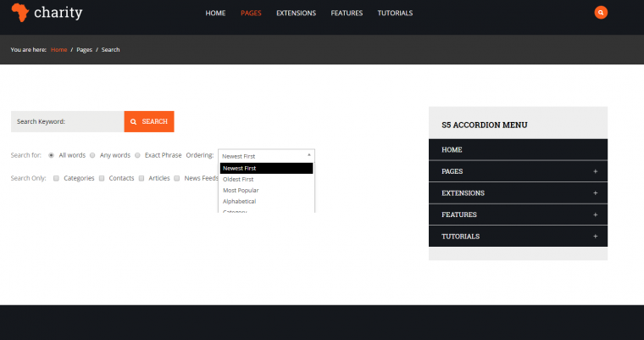Open the Ordering dropdown box
The height and width of the screenshot is (340, 644).
click(266, 156)
